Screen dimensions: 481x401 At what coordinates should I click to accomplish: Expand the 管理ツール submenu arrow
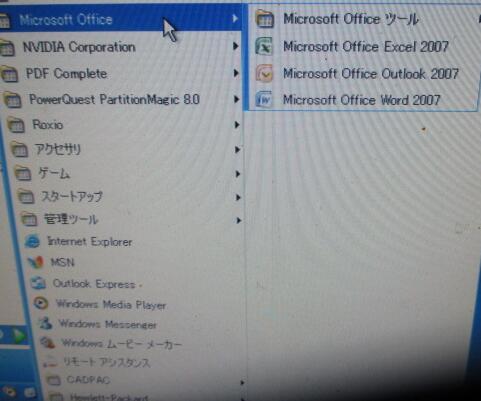238,220
